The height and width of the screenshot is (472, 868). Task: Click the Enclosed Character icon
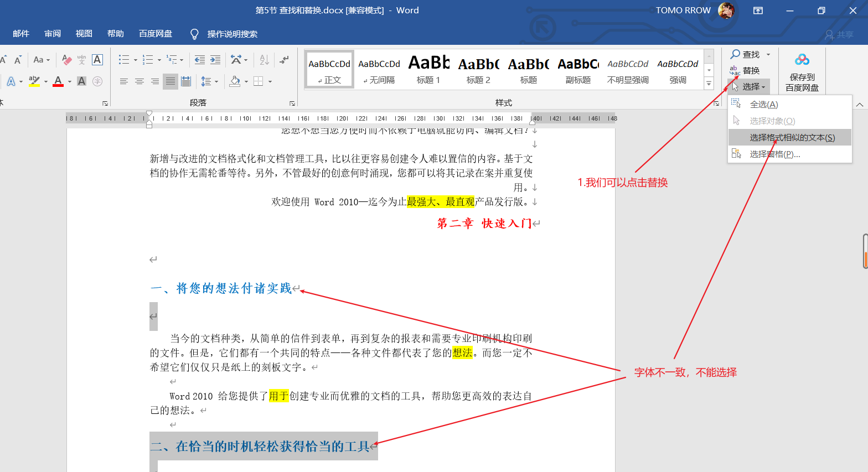click(97, 81)
